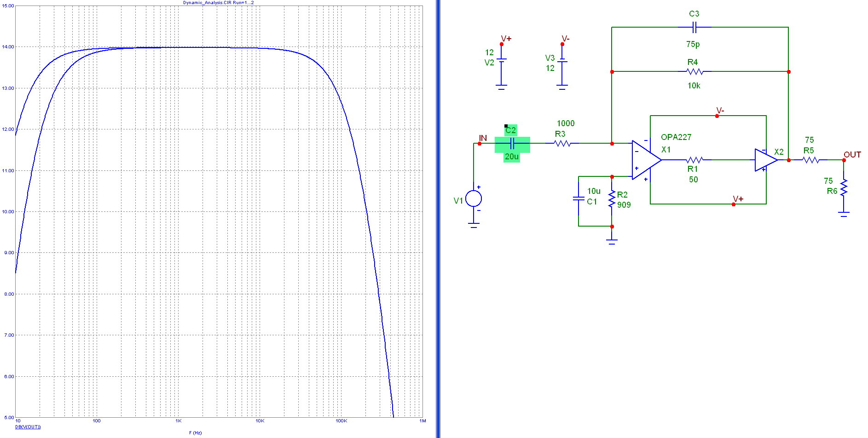Viewport: 868px width, 438px height.
Task: Click the ground symbol below R2
Action: coord(612,241)
